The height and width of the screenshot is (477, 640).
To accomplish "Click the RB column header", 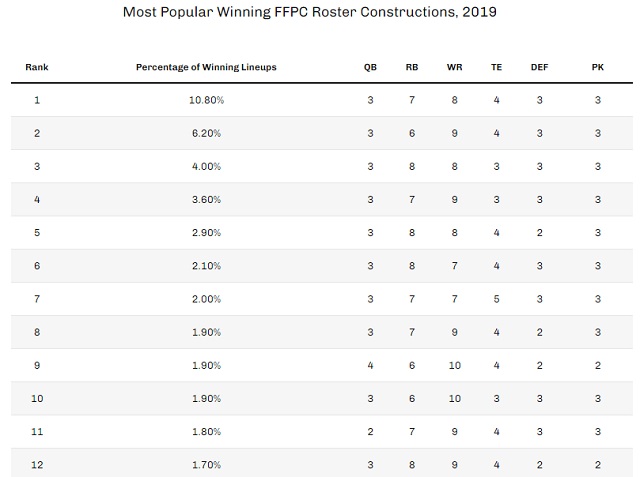I will coord(412,67).
